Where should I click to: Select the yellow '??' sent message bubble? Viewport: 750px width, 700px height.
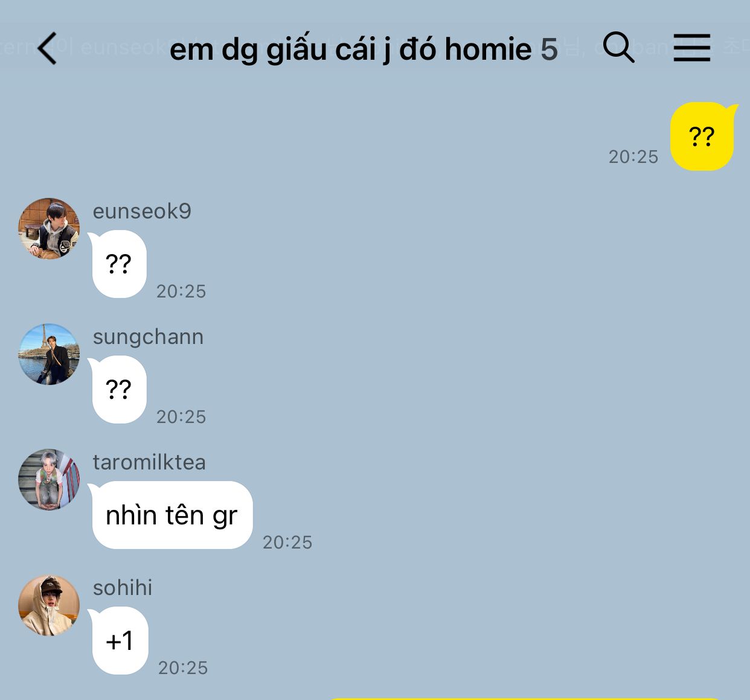click(702, 136)
